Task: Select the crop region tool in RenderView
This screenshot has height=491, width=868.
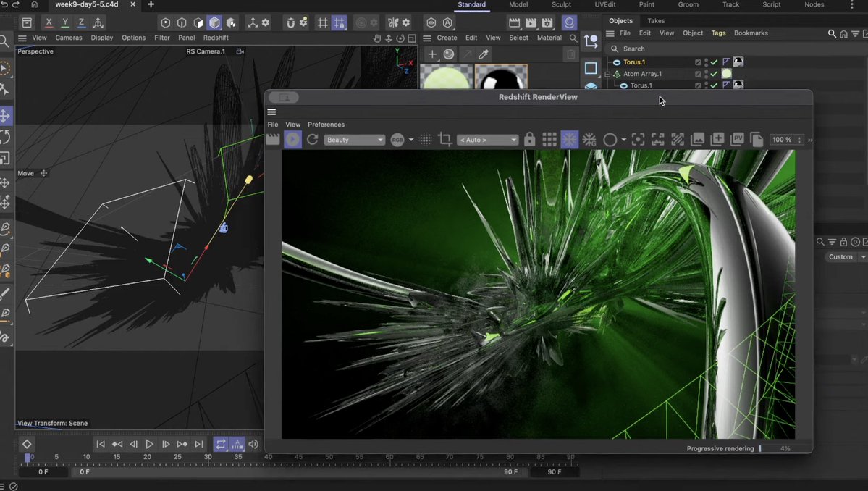Action: click(445, 140)
